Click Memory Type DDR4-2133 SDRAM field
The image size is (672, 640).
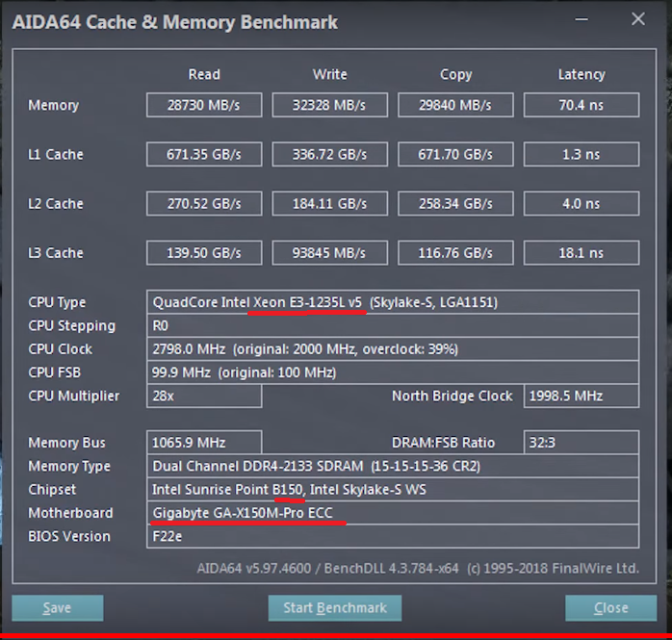(x=393, y=466)
